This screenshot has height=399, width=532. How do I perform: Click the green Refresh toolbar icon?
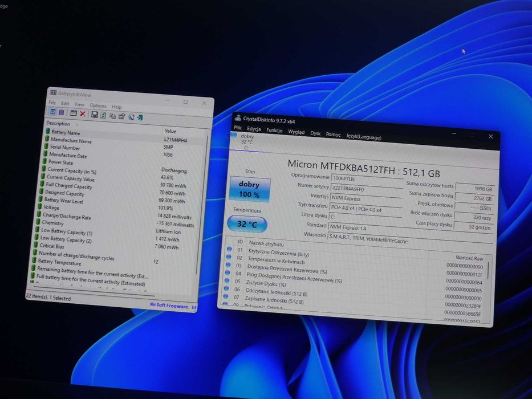pyautogui.click(x=103, y=115)
